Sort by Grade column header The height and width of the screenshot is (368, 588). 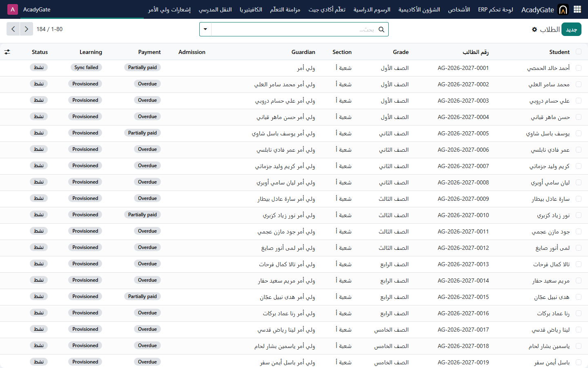401,52
